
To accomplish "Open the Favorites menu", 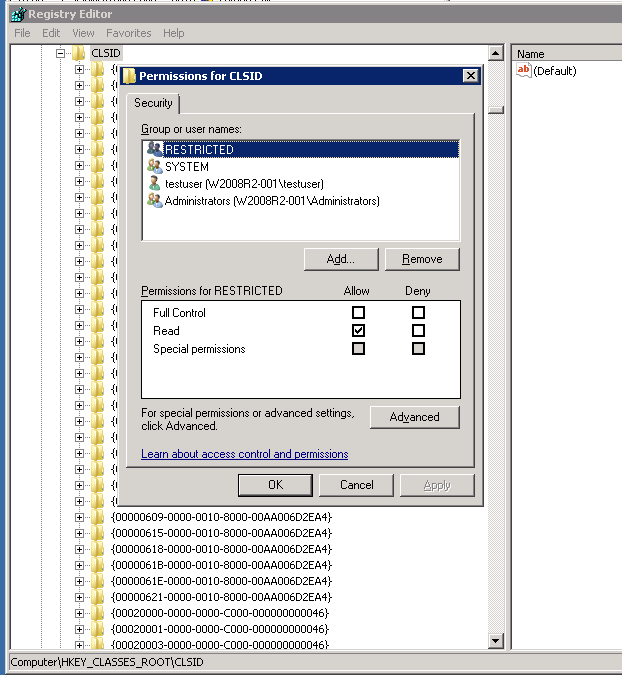I will point(128,33).
